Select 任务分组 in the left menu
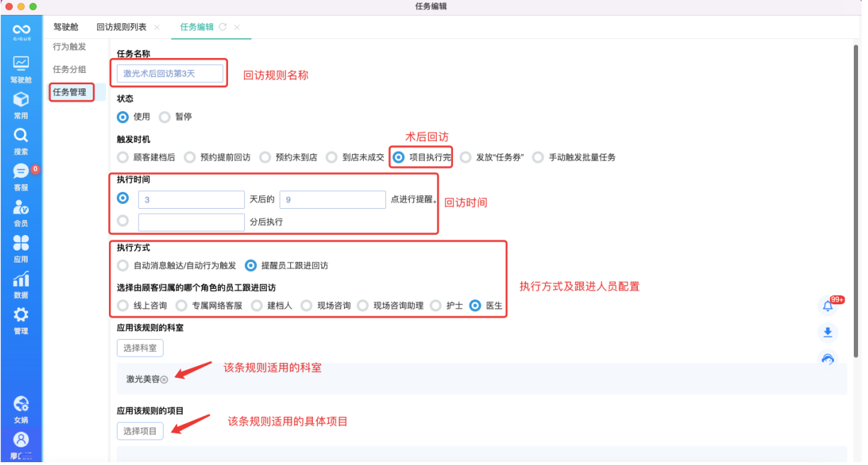 pos(67,69)
